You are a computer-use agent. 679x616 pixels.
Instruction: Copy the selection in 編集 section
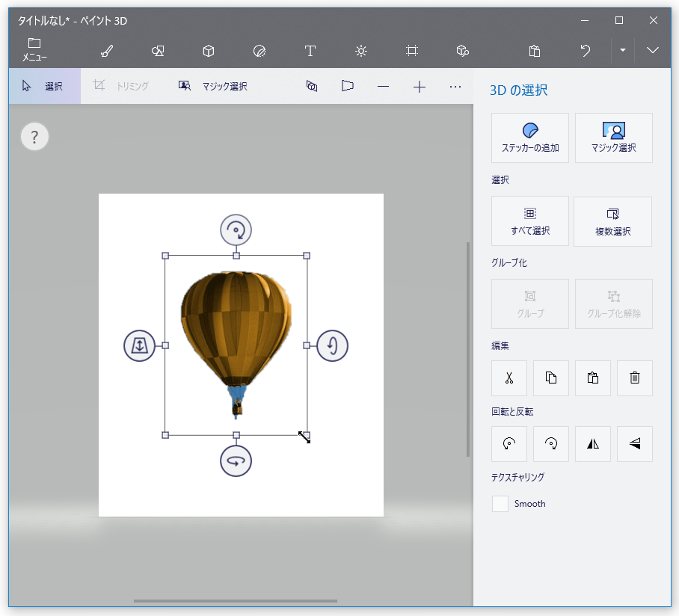tap(551, 378)
